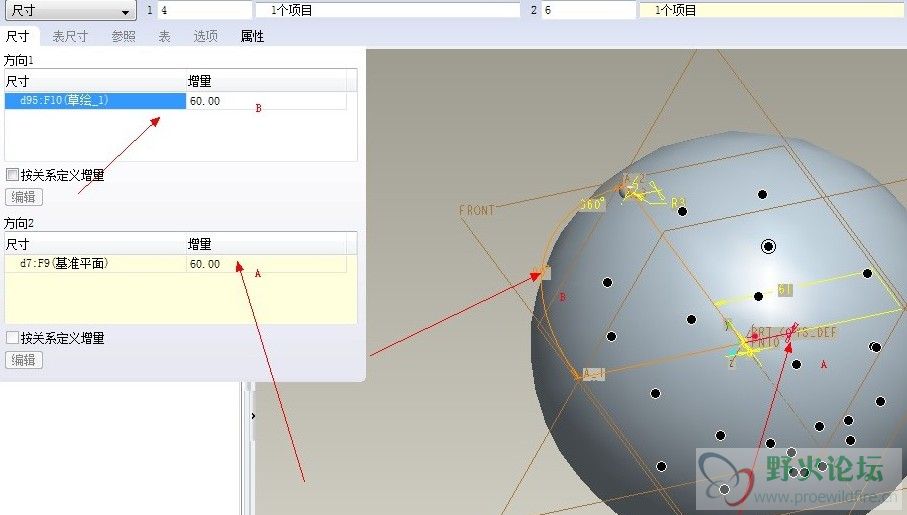907x515 pixels.
Task: Enable 按关系定义增量 under 方向1
Action: point(12,174)
